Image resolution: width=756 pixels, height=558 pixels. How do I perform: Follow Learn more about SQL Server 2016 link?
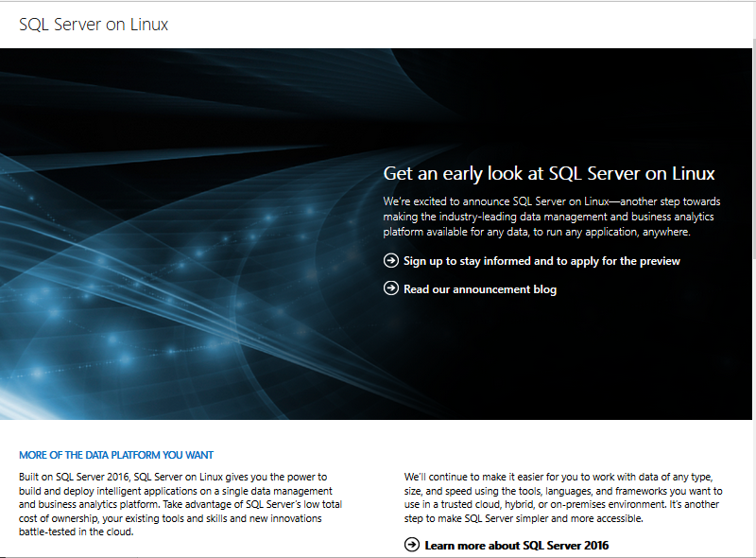pos(516,546)
